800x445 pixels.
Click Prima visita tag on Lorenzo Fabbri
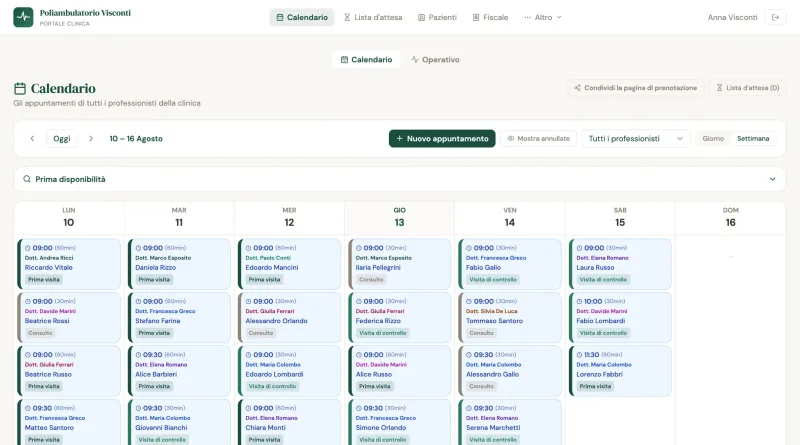click(x=595, y=386)
